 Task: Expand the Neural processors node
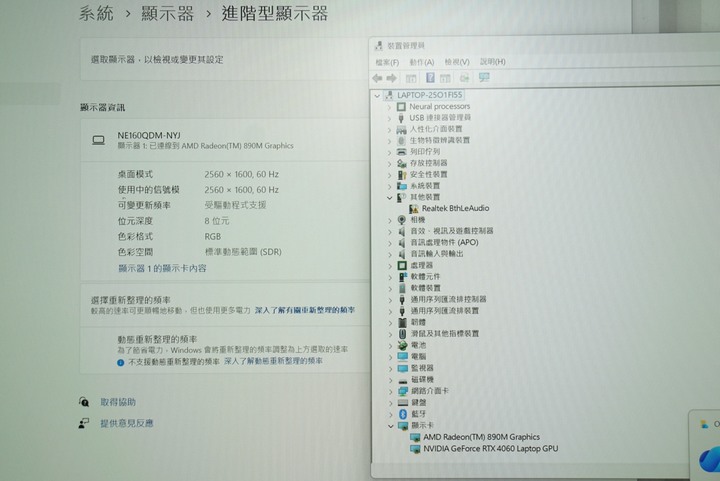click(390, 106)
